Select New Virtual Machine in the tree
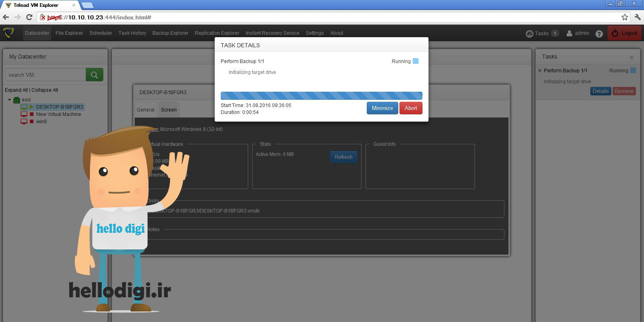Image resolution: width=644 pixels, height=322 pixels. (x=59, y=114)
